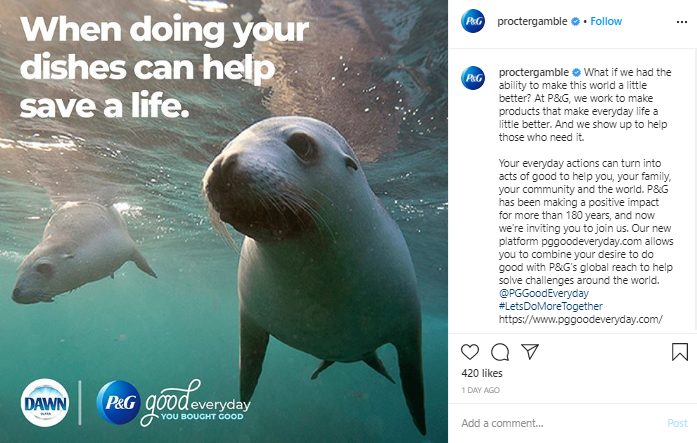Like the post with the heart icon
Image resolution: width=697 pixels, height=443 pixels.
[469, 352]
